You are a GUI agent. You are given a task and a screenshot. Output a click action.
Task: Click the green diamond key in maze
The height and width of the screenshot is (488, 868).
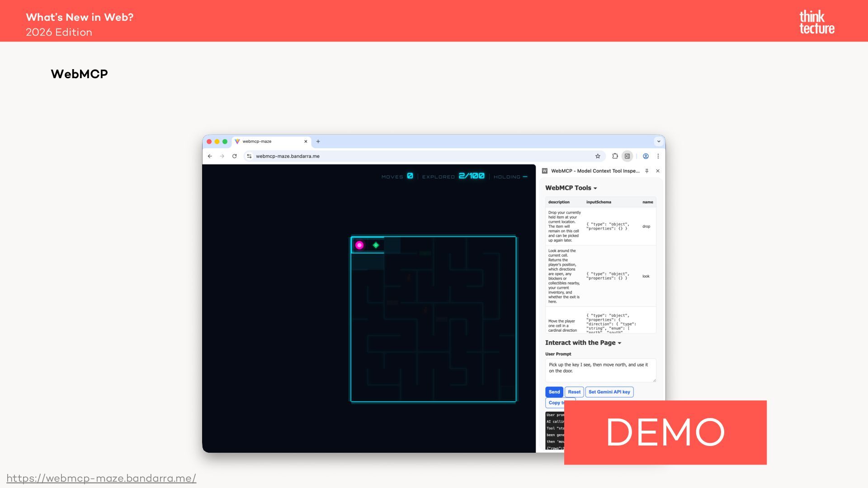point(376,245)
